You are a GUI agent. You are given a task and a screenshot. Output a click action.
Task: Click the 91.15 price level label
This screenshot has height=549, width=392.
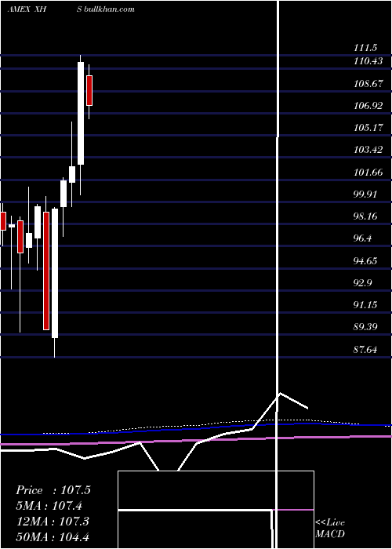coord(365,305)
